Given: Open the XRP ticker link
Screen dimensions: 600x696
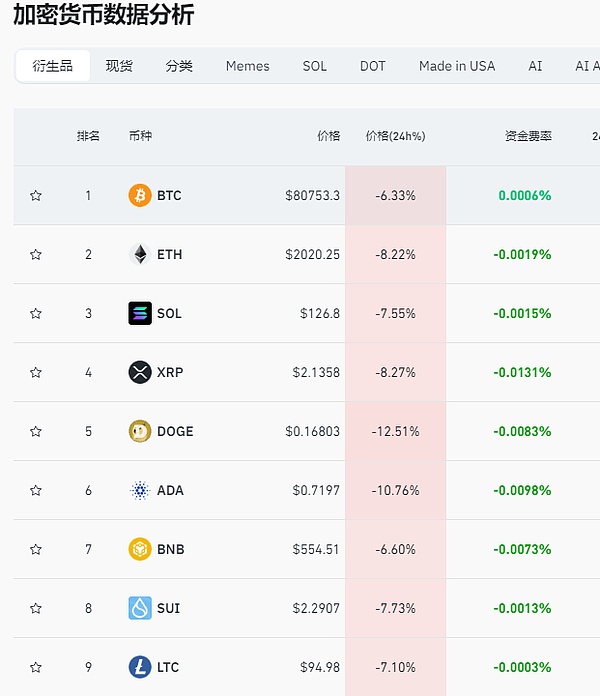Looking at the screenshot, I should coord(170,372).
